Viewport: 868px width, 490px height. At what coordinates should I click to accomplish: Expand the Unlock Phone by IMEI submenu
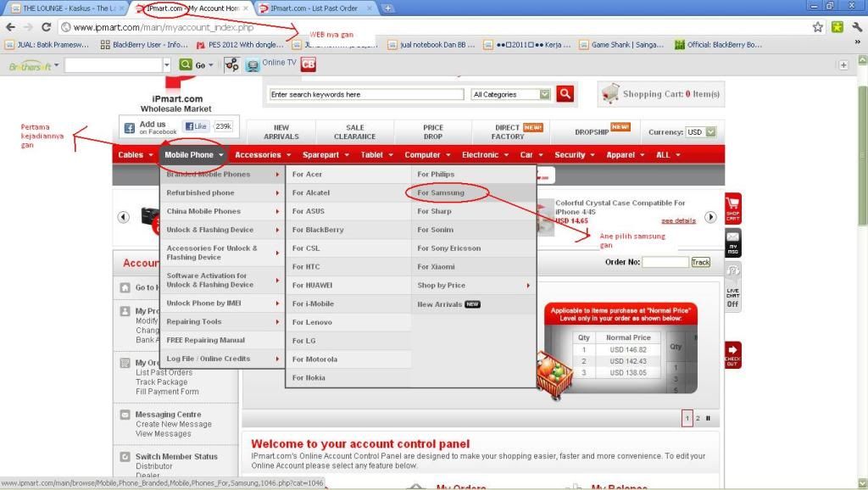coord(277,303)
